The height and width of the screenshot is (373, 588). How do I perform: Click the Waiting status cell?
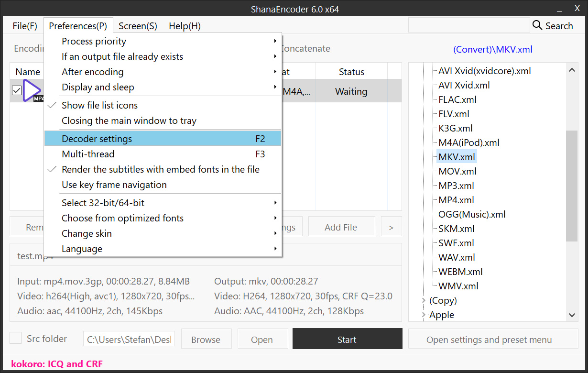point(351,91)
